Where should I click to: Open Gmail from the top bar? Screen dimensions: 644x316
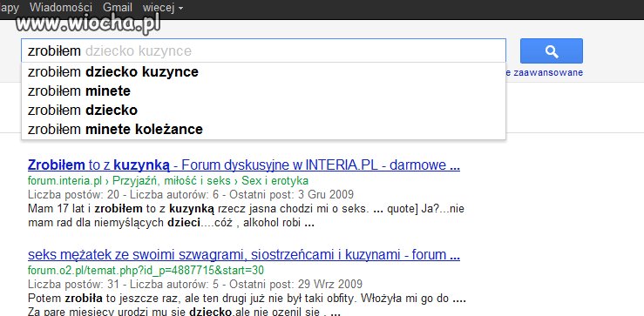pyautogui.click(x=118, y=7)
